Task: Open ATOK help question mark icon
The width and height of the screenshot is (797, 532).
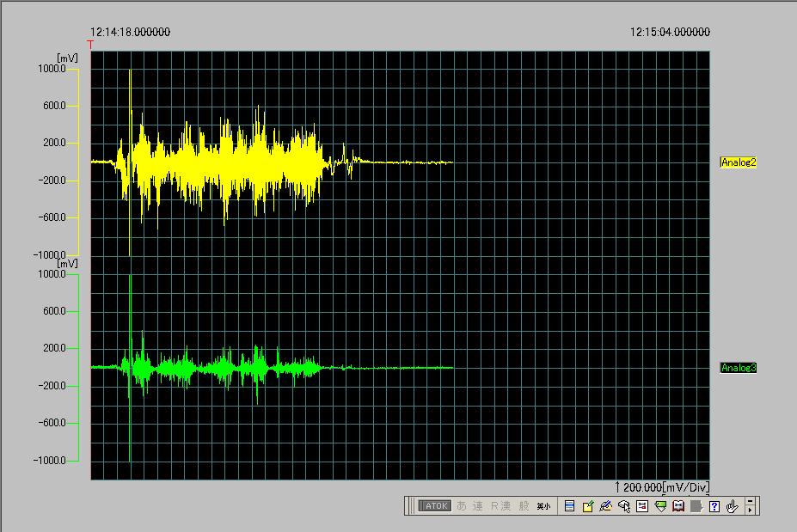Action: tap(714, 506)
